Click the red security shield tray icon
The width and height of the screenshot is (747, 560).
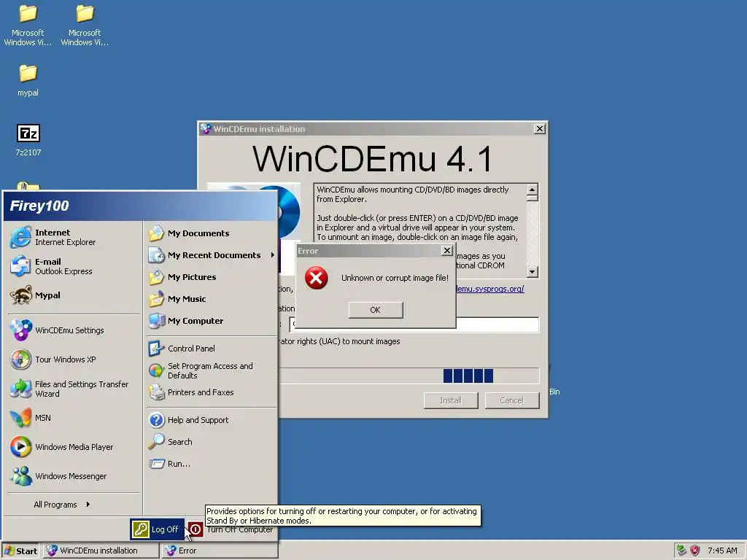(x=695, y=551)
